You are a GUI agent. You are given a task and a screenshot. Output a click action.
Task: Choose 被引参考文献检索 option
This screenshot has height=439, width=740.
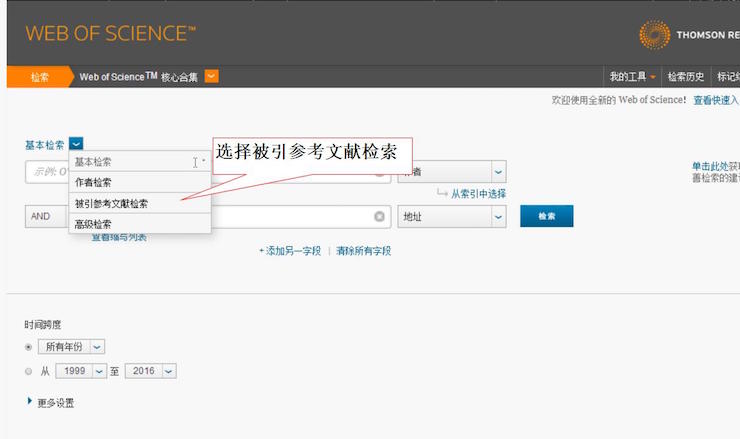coord(140,203)
